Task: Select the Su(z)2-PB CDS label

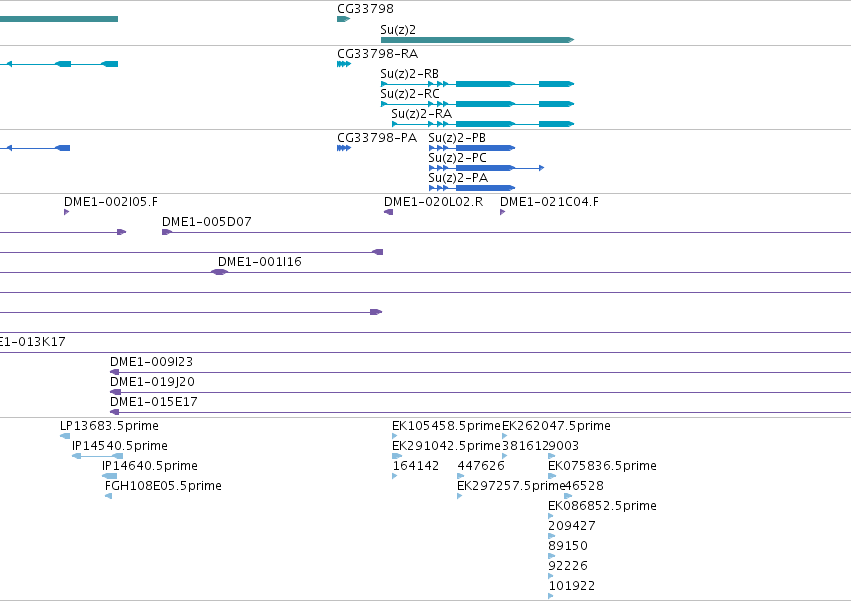Action: (457, 138)
